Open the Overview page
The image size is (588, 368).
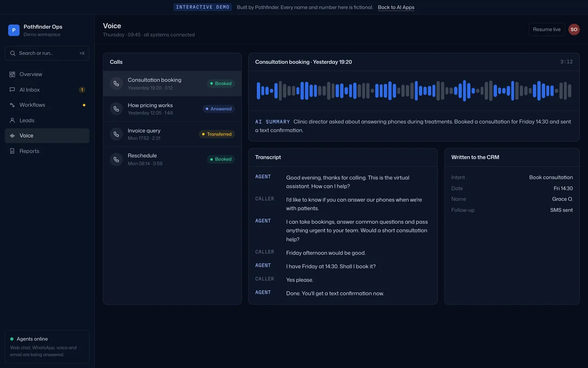pos(47,74)
